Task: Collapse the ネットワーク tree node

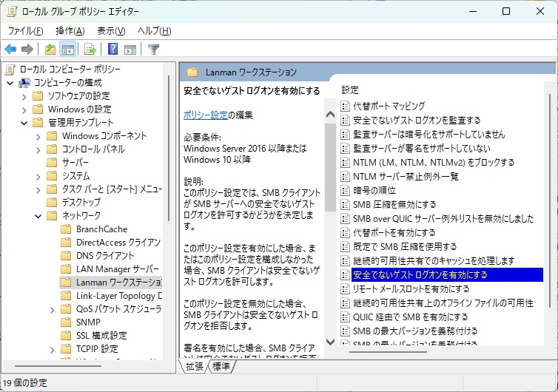Action: click(x=38, y=216)
